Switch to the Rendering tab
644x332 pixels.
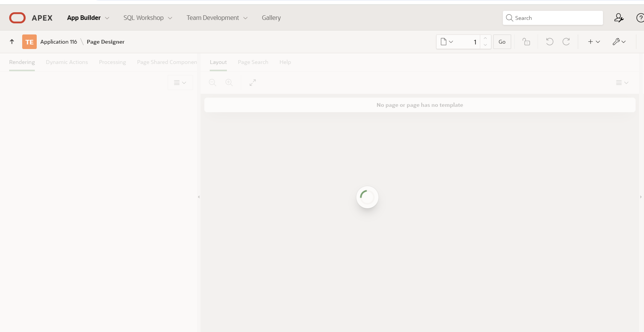(22, 62)
